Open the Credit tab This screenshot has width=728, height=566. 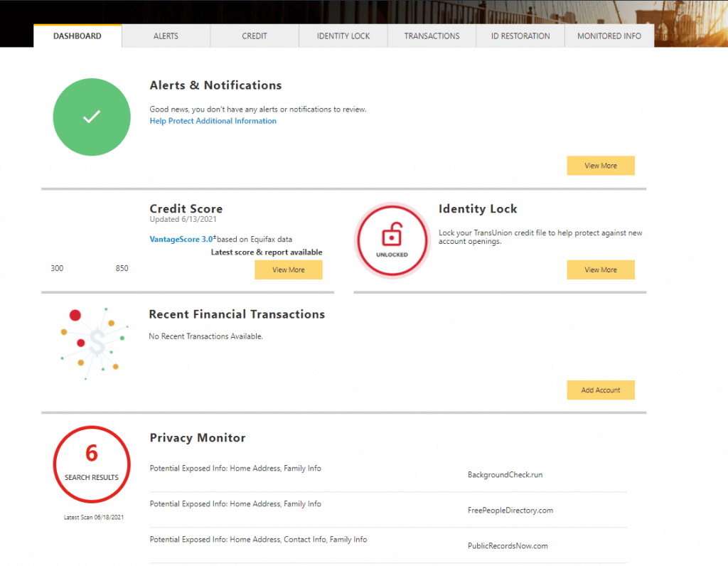pyautogui.click(x=254, y=36)
